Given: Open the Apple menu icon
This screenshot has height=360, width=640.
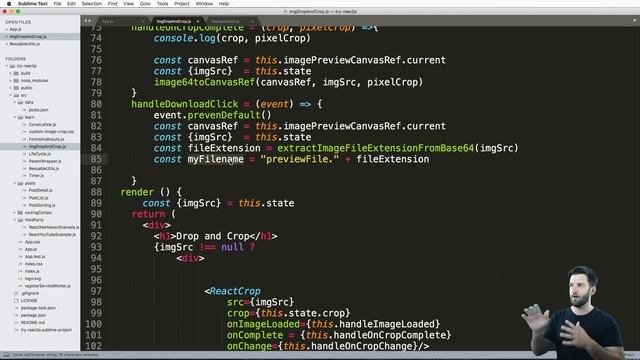Looking at the screenshot, I should point(9,4).
